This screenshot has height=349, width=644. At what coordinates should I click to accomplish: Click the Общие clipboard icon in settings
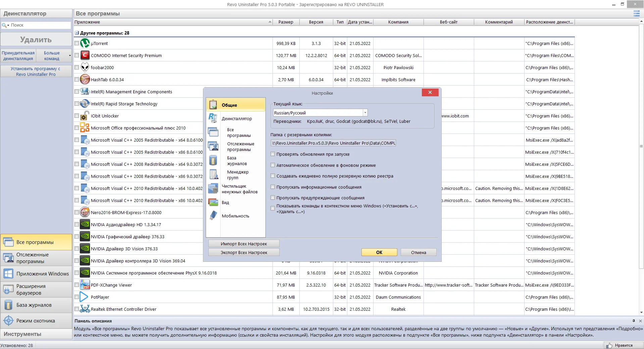click(213, 105)
